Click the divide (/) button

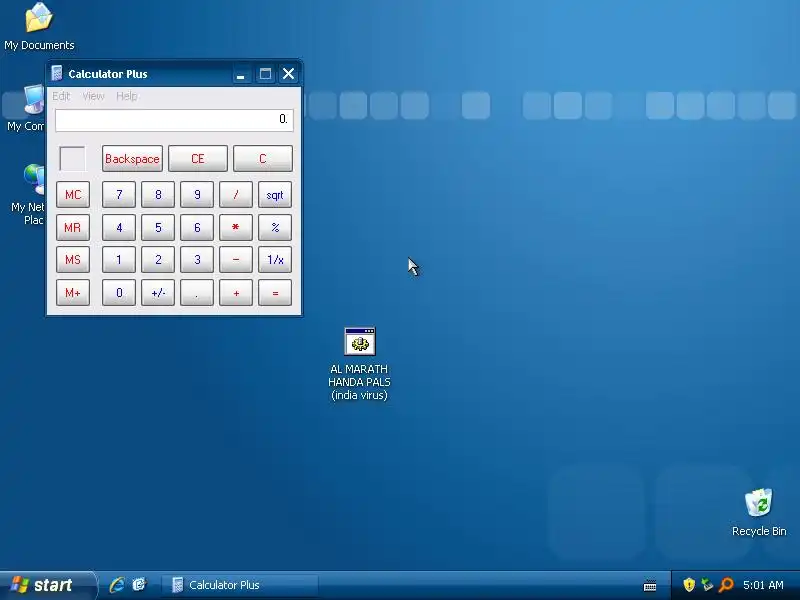coord(236,194)
